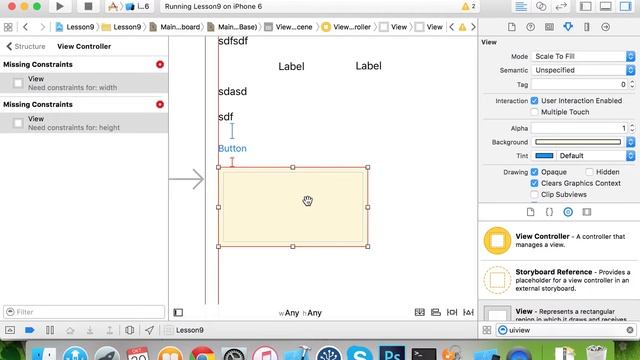The width and height of the screenshot is (640, 360).
Task: Enable the Multiple Touch checkbox
Action: tap(534, 112)
